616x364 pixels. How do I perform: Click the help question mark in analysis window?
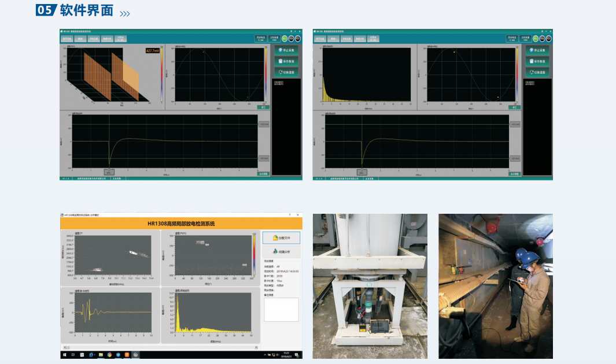tap(290, 215)
